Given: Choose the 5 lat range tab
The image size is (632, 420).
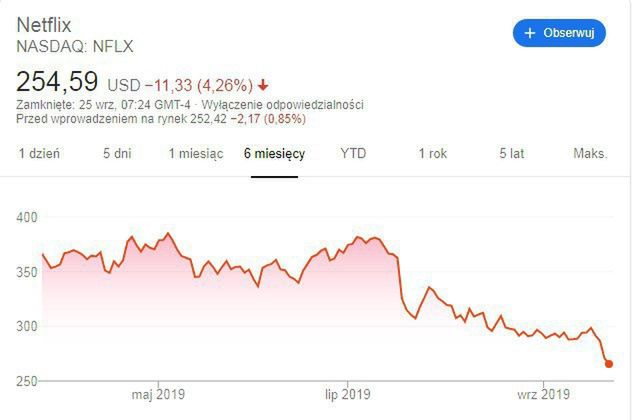Looking at the screenshot, I should tap(511, 153).
